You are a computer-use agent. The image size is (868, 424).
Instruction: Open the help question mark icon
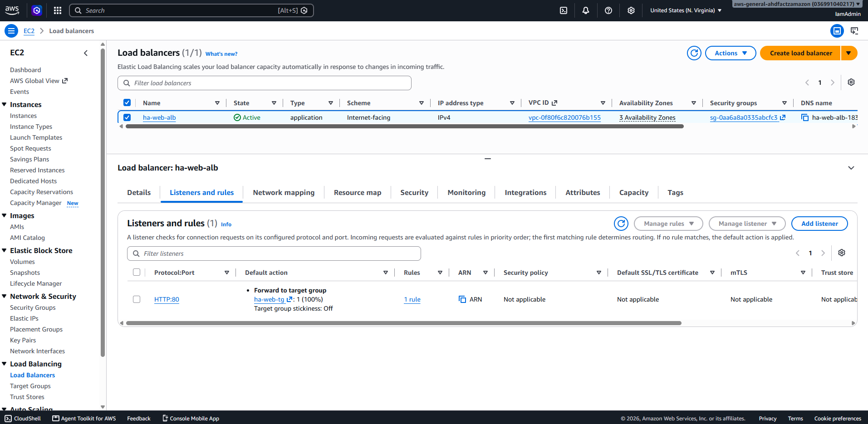click(608, 10)
